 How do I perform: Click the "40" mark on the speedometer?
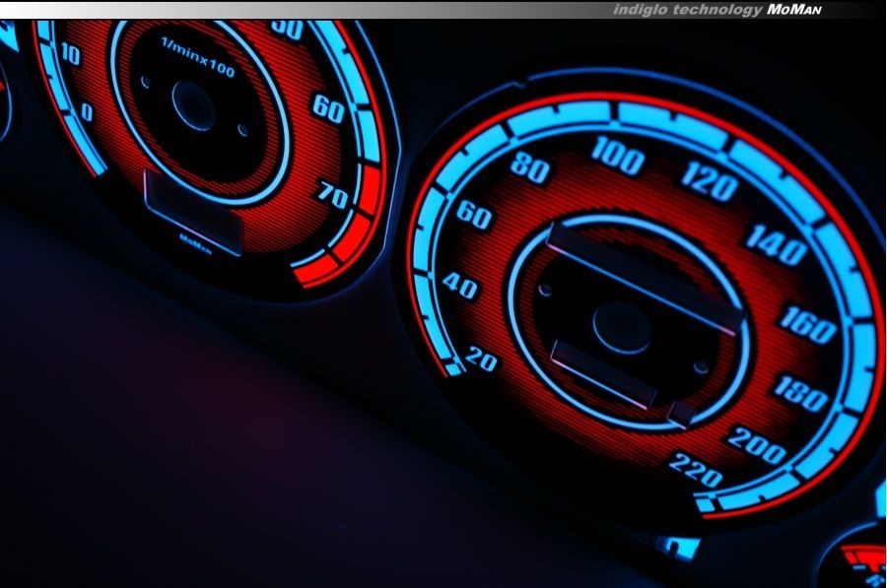[x=460, y=285]
